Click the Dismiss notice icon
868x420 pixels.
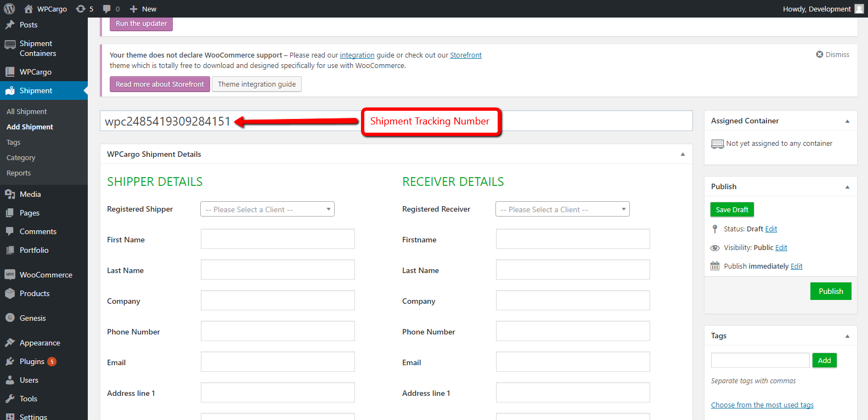pyautogui.click(x=820, y=54)
